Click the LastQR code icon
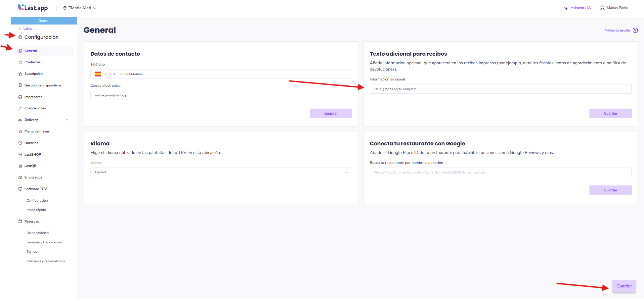The width and height of the screenshot is (644, 299). [x=20, y=166]
